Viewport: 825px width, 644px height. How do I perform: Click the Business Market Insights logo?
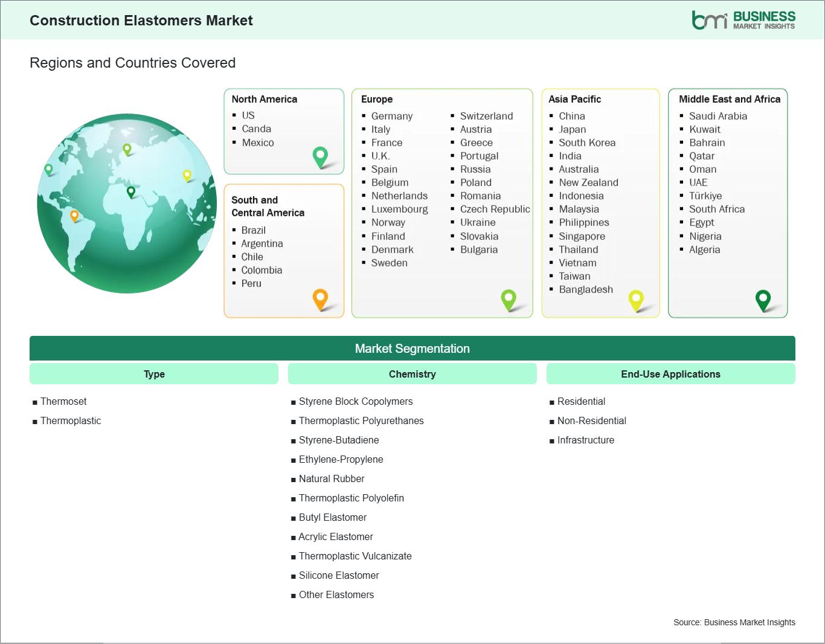[x=743, y=19]
